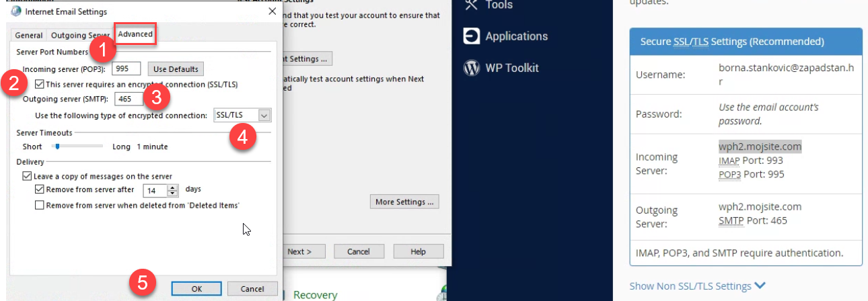Screen dimensions: 868x301
Task: Click the Outgoing server SMTP port field
Action: point(128,99)
